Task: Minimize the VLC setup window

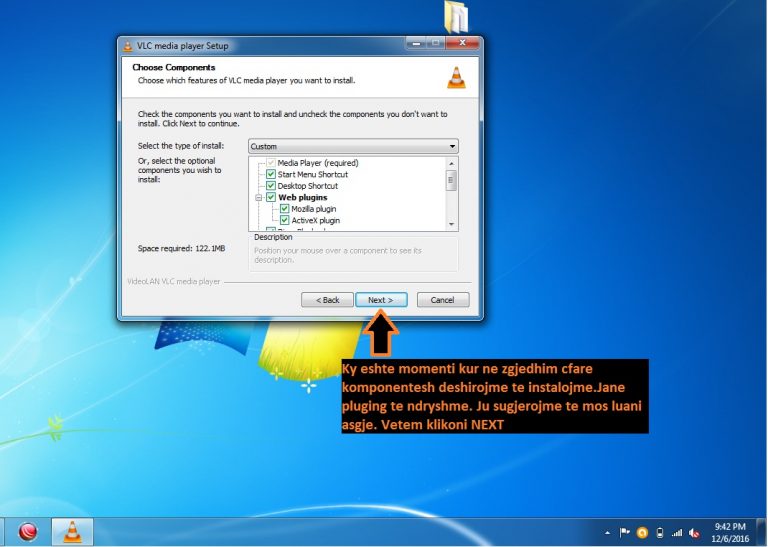Action: 417,44
